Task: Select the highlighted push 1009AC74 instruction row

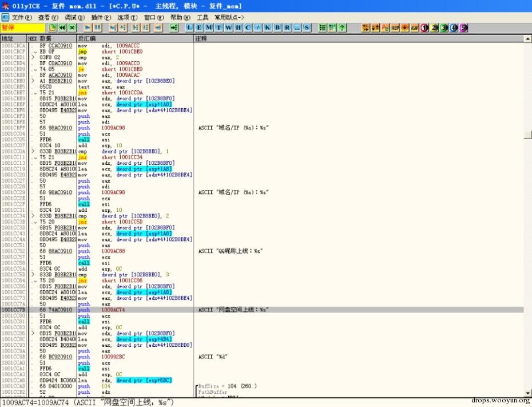Action: coord(262,310)
